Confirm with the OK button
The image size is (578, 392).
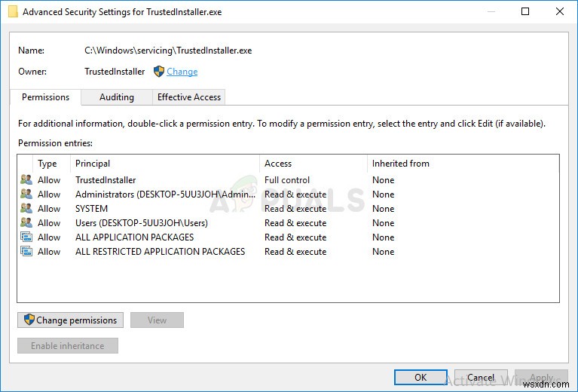point(421,378)
